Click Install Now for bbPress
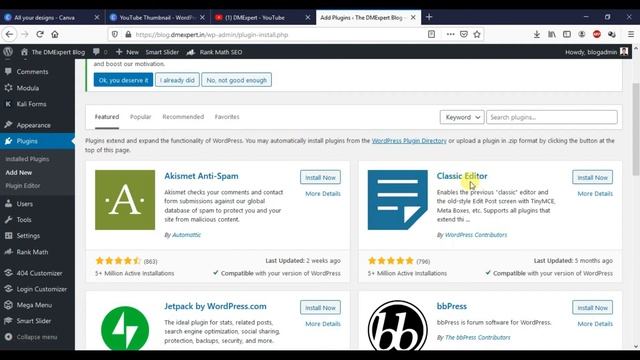This screenshot has height=360, width=640. coord(593,308)
